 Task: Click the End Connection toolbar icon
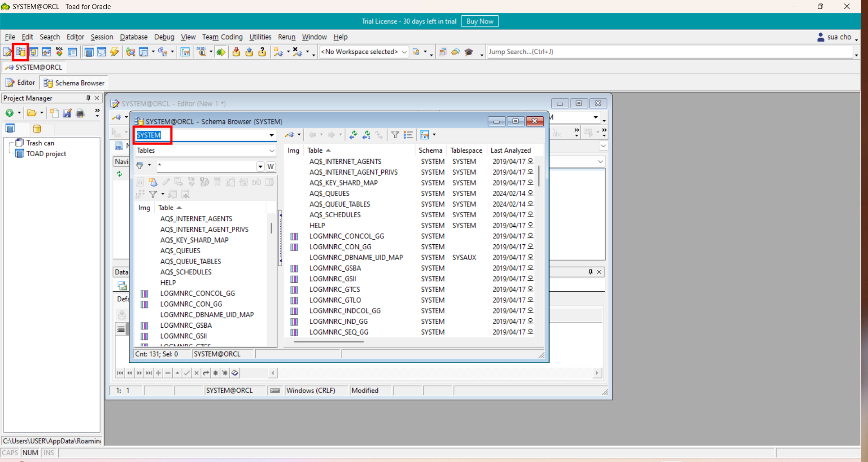point(297,52)
